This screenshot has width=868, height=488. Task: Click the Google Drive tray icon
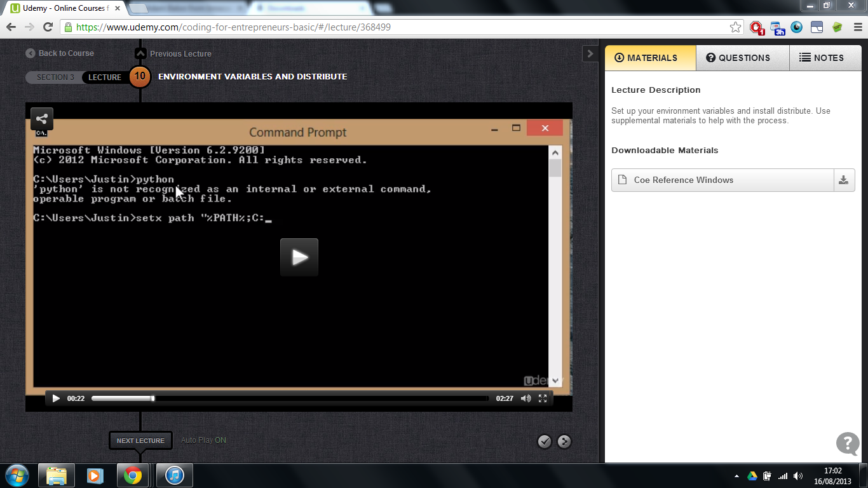(x=752, y=476)
